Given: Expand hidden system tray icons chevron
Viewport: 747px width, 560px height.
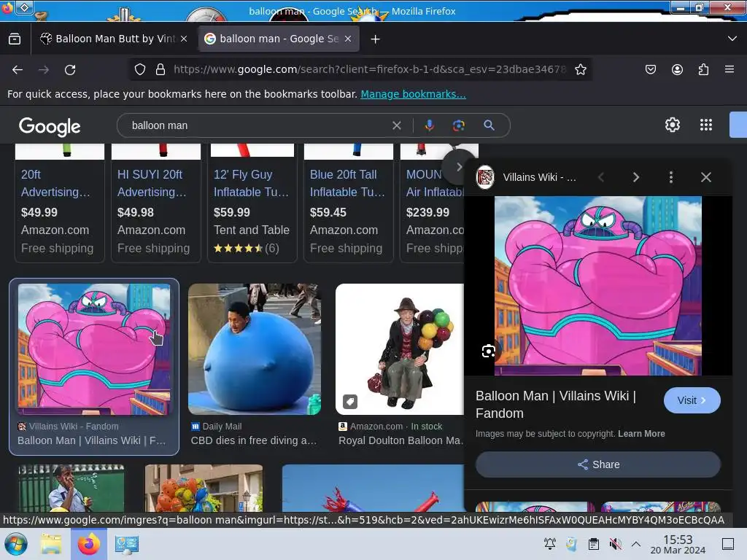Looking at the screenshot, I should pyautogui.click(x=636, y=544).
